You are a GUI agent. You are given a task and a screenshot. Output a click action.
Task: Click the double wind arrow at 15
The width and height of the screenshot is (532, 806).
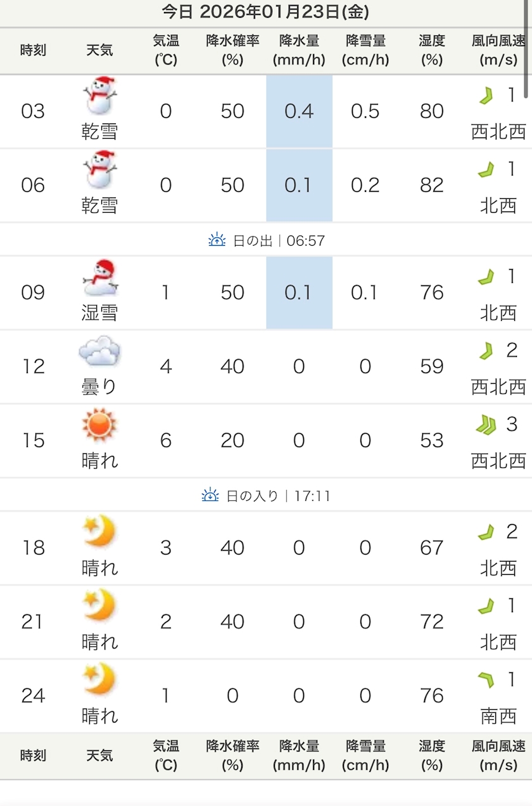click(486, 425)
